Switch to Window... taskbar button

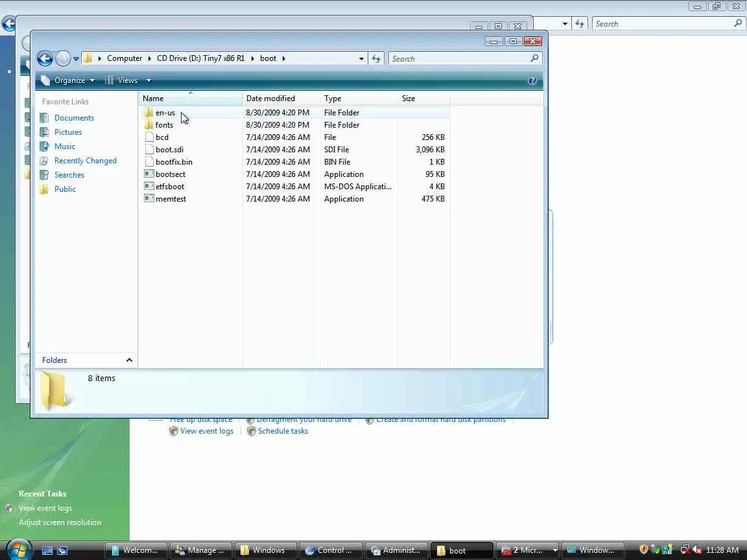point(593,550)
